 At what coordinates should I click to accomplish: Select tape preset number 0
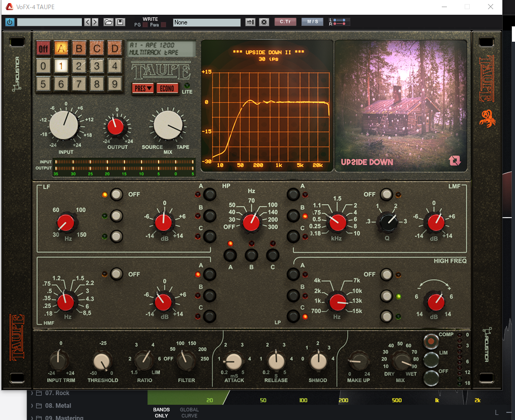(x=43, y=66)
